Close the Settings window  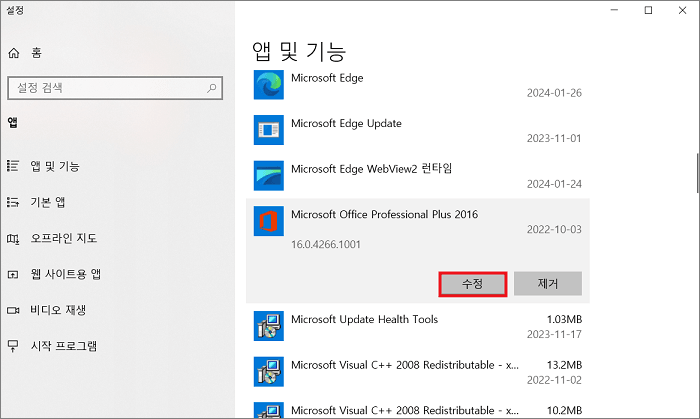682,10
